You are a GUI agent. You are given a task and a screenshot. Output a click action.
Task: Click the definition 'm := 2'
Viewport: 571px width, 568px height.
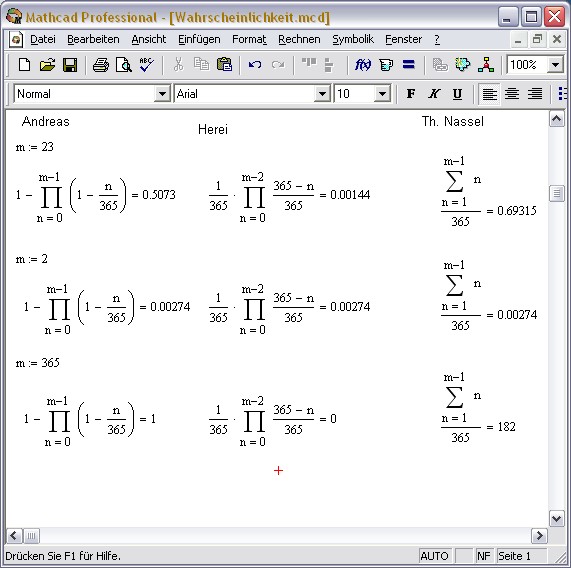[32, 259]
